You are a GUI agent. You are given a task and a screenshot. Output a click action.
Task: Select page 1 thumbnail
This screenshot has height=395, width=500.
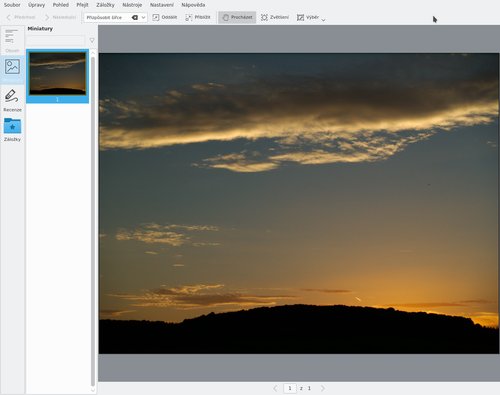pyautogui.click(x=57, y=76)
